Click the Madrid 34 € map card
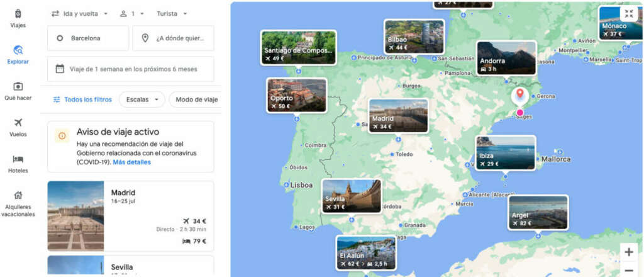 (398, 116)
